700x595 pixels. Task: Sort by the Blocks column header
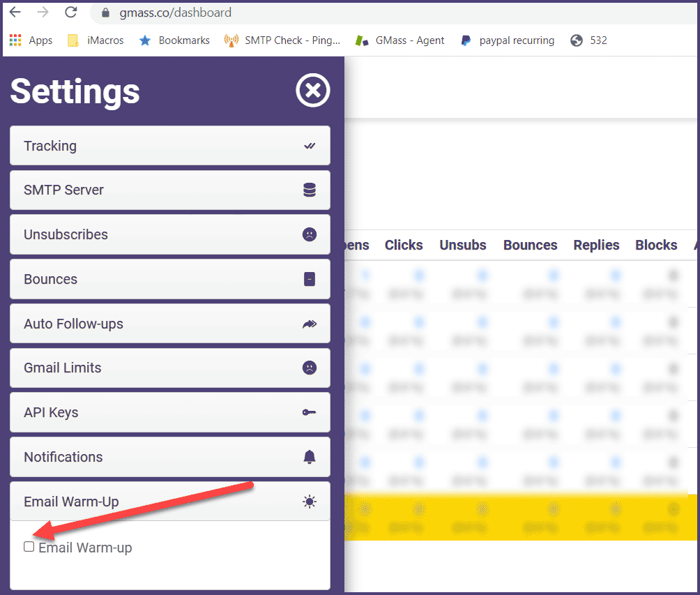coord(656,245)
